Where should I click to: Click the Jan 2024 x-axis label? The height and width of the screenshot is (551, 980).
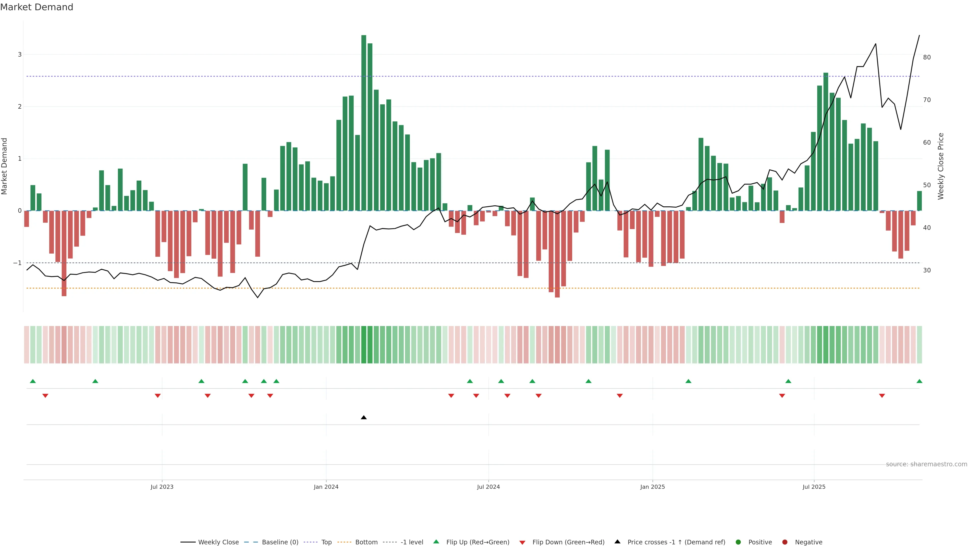tap(326, 487)
